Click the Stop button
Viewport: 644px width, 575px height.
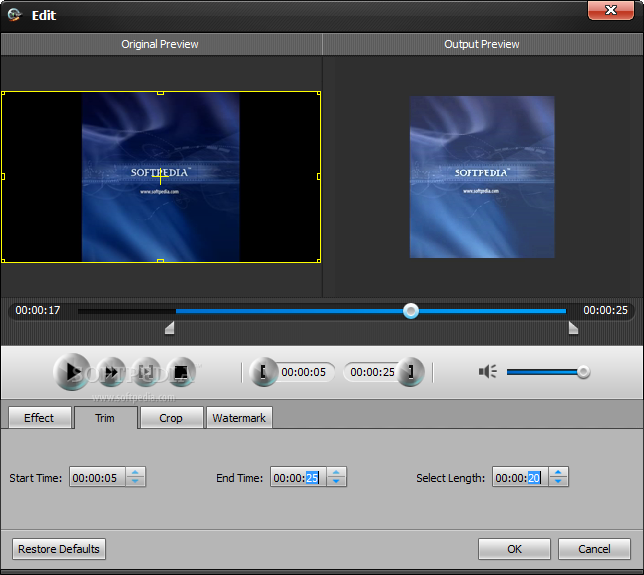click(181, 372)
